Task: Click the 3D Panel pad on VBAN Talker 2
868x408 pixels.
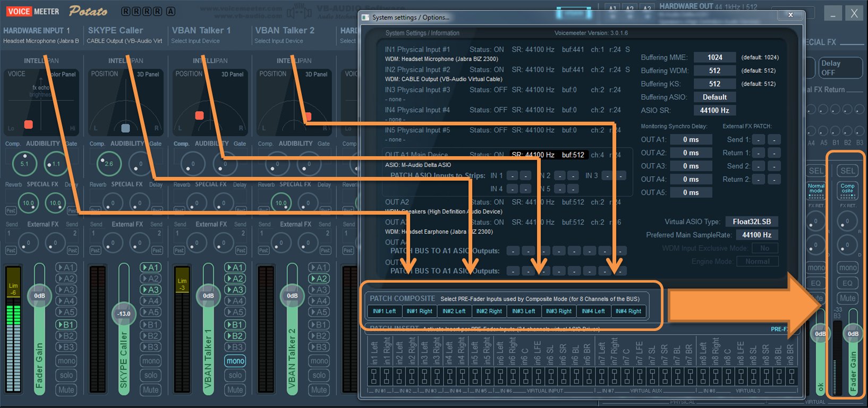Action: (x=294, y=103)
